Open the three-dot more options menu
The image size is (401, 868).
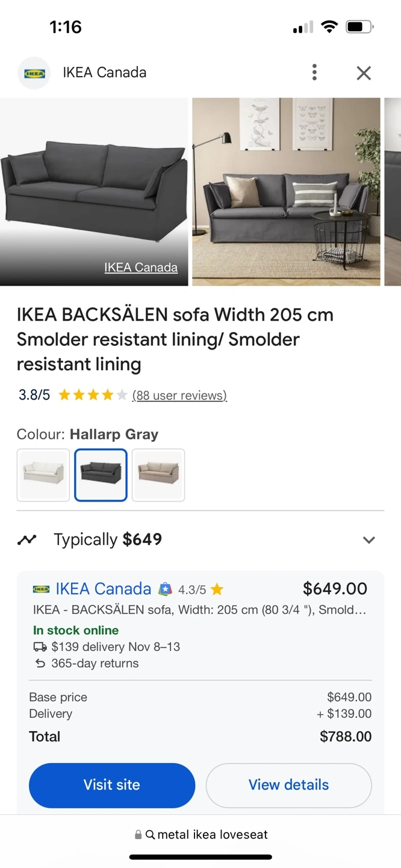pos(314,73)
